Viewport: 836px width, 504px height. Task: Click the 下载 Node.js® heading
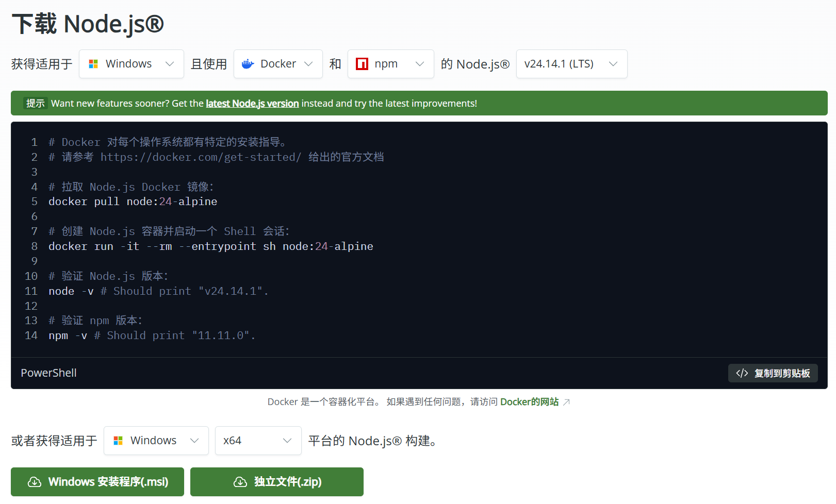(x=88, y=24)
